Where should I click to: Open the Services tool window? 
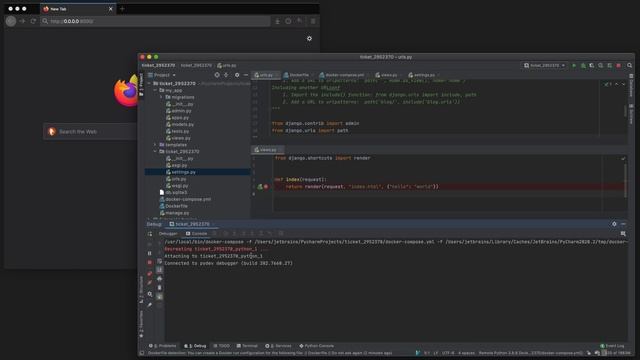pyautogui.click(x=278, y=346)
